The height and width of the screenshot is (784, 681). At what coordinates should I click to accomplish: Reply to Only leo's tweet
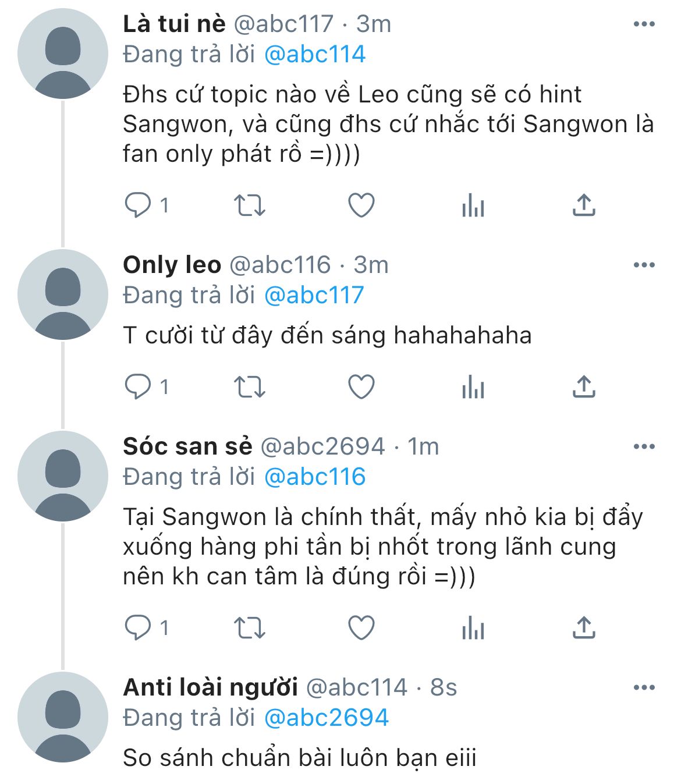click(138, 387)
